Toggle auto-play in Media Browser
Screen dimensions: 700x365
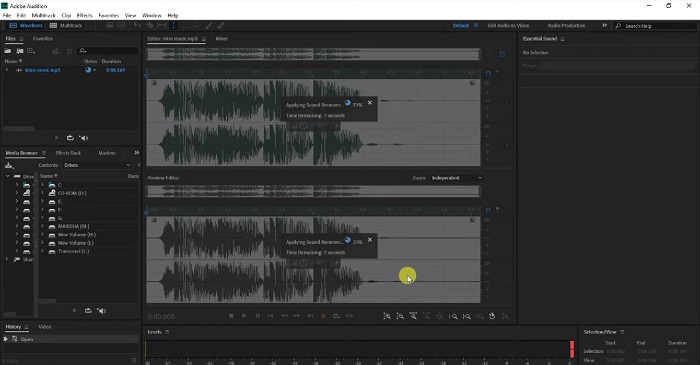click(101, 311)
